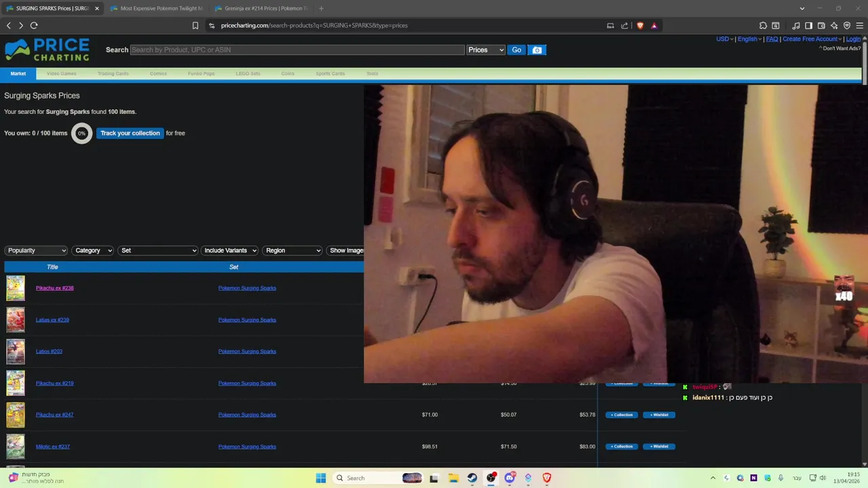Image resolution: width=868 pixels, height=488 pixels.
Task: Open Discord from the taskbar
Action: pyautogui.click(x=510, y=478)
